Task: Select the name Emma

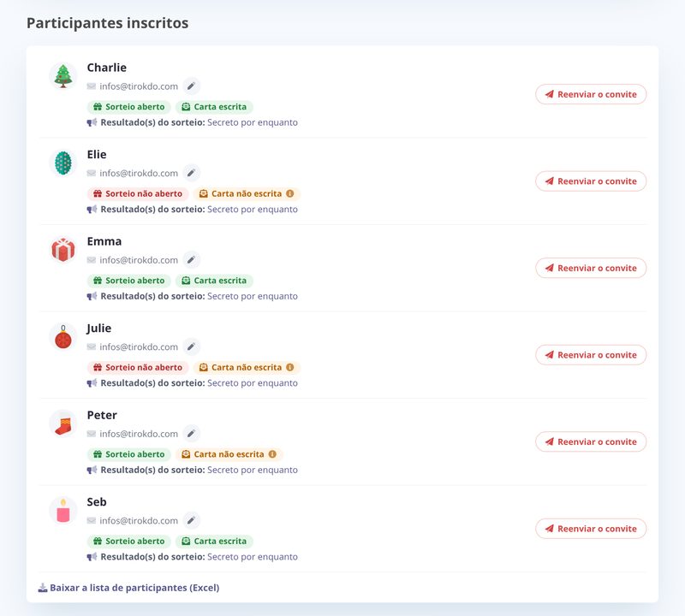Action: 104,241
